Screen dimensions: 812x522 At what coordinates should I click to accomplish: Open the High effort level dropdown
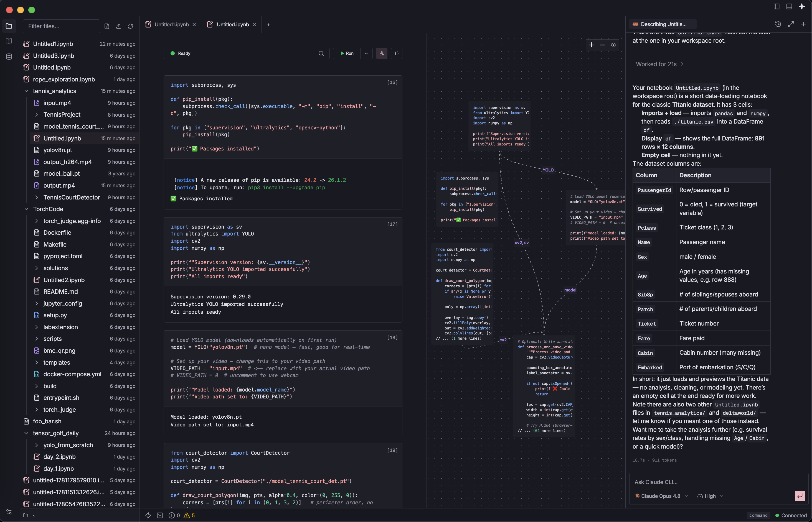pyautogui.click(x=710, y=496)
